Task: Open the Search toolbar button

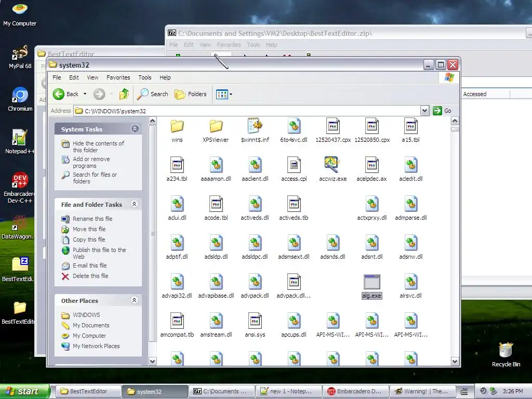Action: tap(152, 94)
